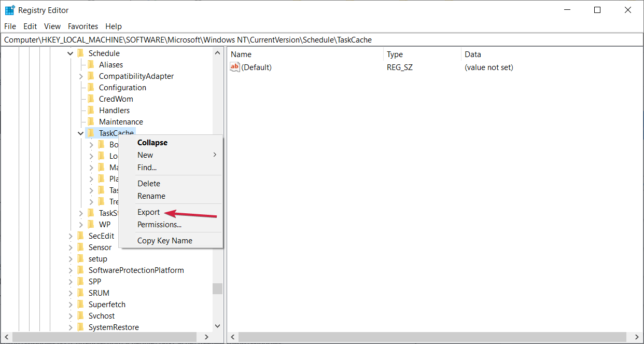Open Permissions... from the context menu
This screenshot has width=644, height=344.
[171, 225]
